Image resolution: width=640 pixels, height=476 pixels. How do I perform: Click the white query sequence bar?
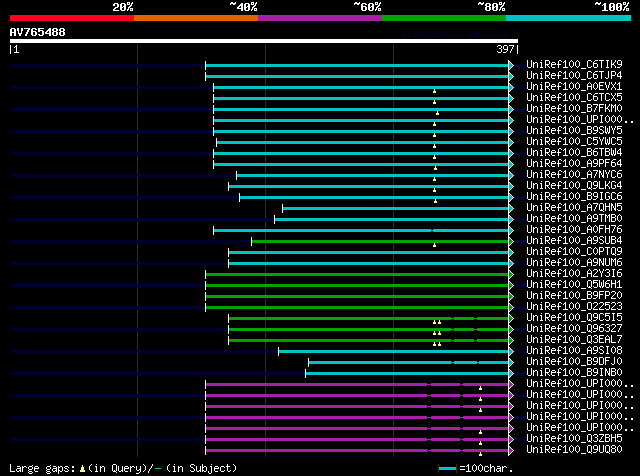click(264, 41)
